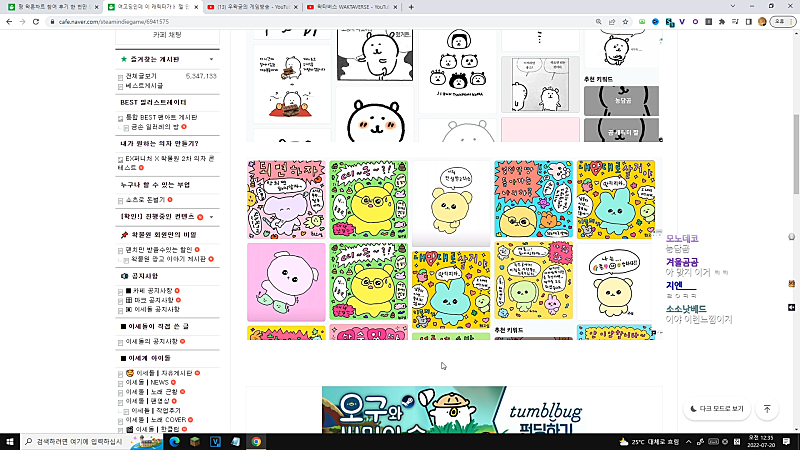Show hidden system tray icons
This screenshot has width=800, height=450.
click(x=688, y=442)
